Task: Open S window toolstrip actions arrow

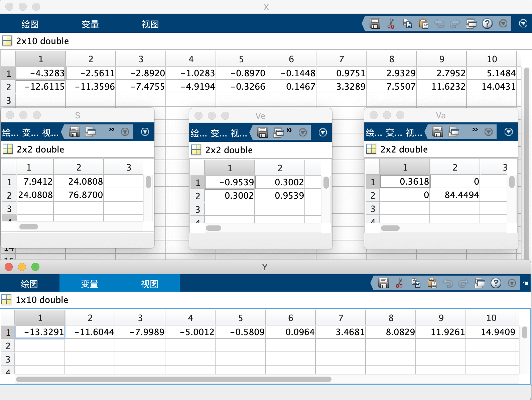Action: (145, 132)
